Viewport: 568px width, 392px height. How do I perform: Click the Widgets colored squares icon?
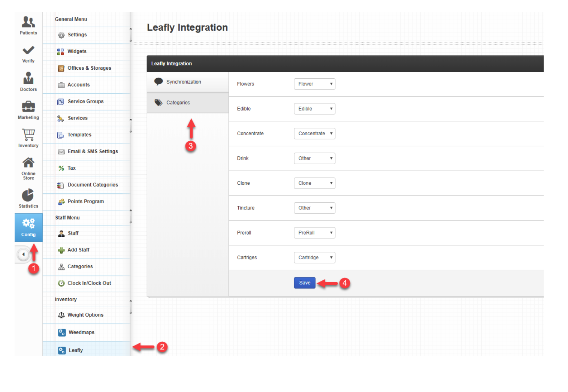tap(61, 52)
